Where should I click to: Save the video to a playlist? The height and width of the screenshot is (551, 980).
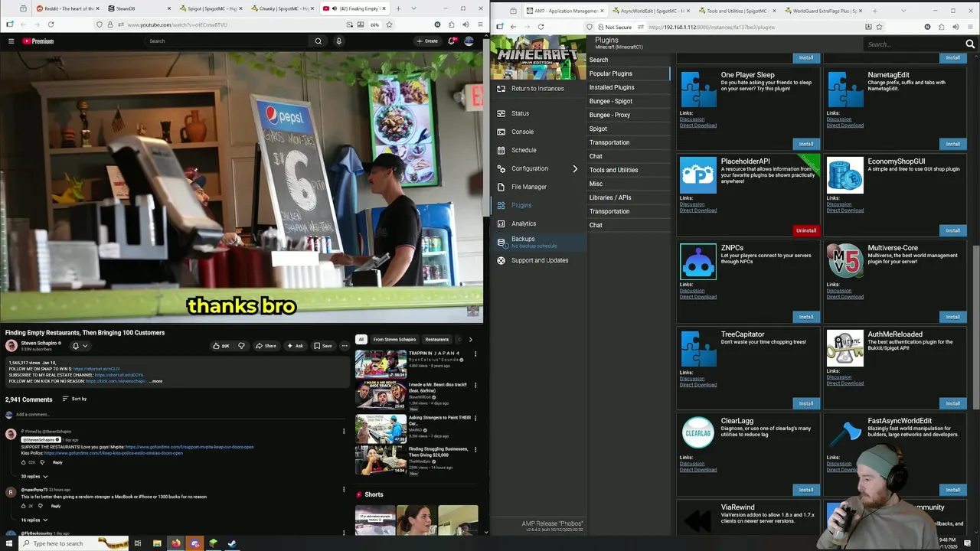323,346
